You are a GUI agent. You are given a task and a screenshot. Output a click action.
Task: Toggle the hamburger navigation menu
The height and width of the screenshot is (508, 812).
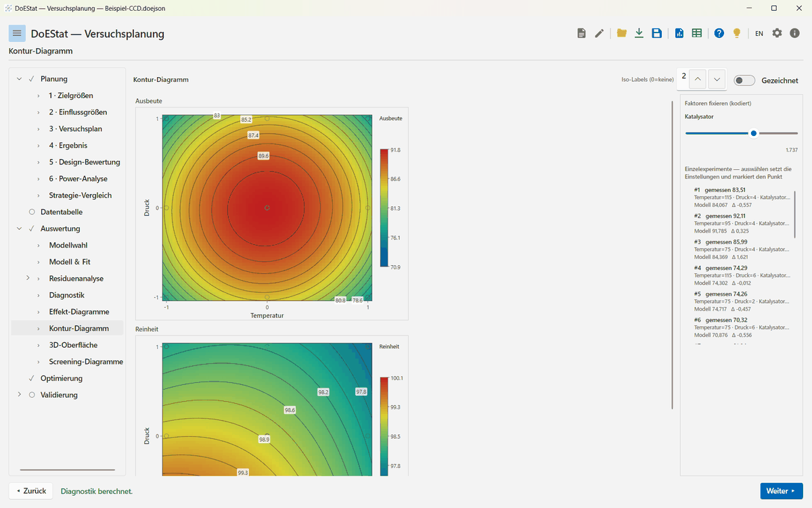[17, 33]
